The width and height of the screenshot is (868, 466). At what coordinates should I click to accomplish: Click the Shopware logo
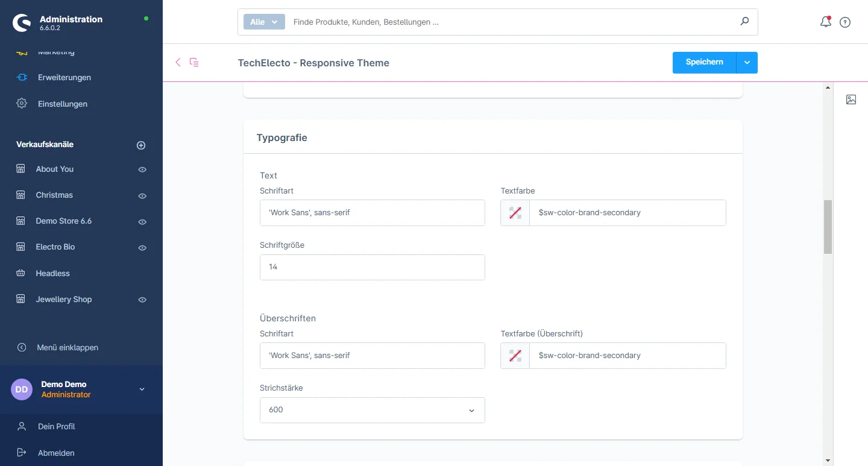coord(22,23)
